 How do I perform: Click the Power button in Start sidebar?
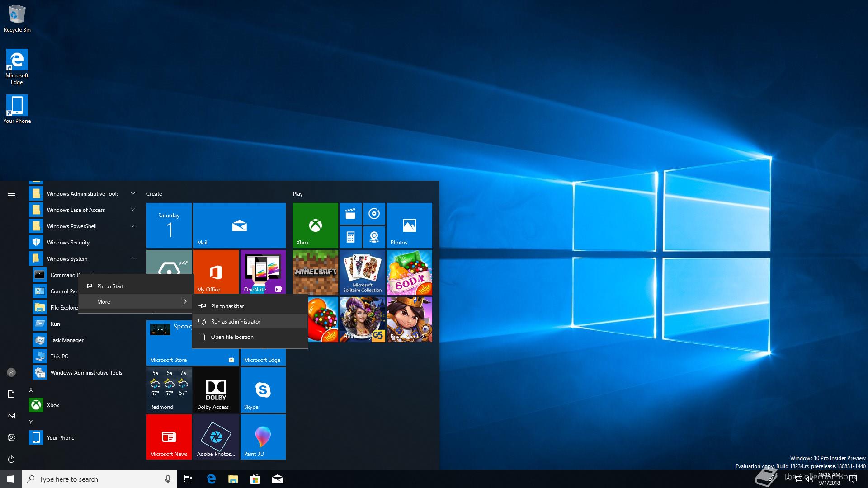click(11, 459)
